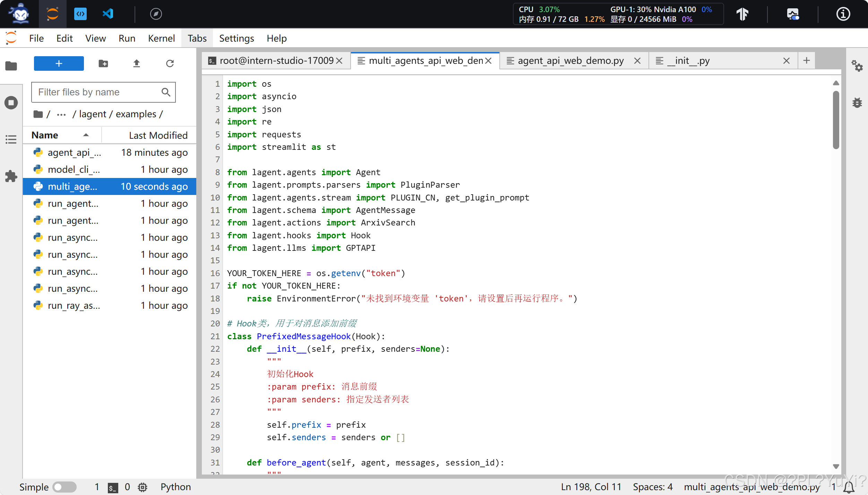The height and width of the screenshot is (495, 868).
Task: Launch VS Code from the top toolbar
Action: pyautogui.click(x=108, y=14)
